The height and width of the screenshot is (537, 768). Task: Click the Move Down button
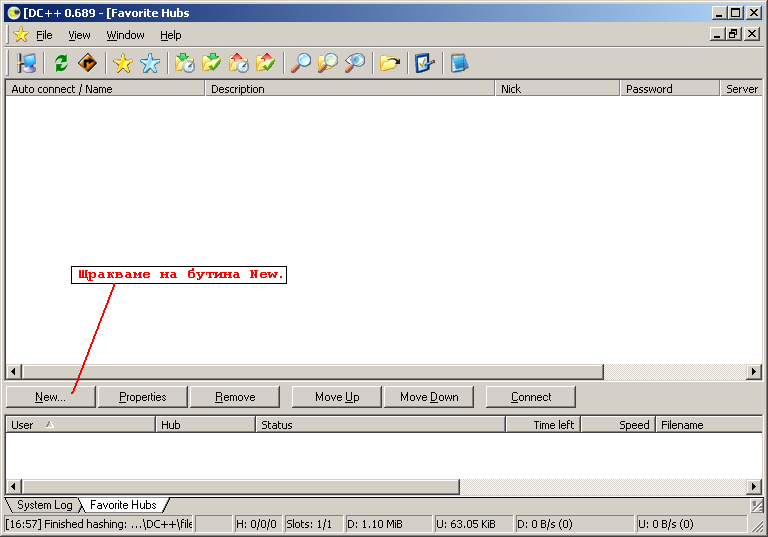click(429, 397)
